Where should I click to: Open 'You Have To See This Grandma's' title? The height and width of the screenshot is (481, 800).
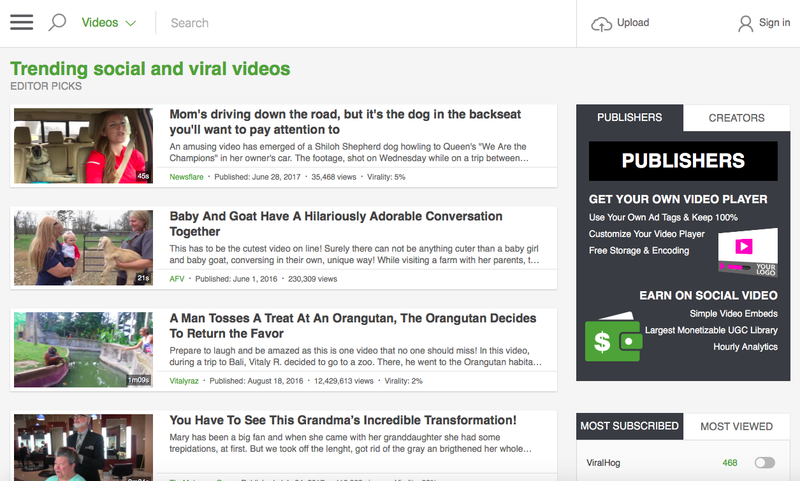tap(343, 420)
